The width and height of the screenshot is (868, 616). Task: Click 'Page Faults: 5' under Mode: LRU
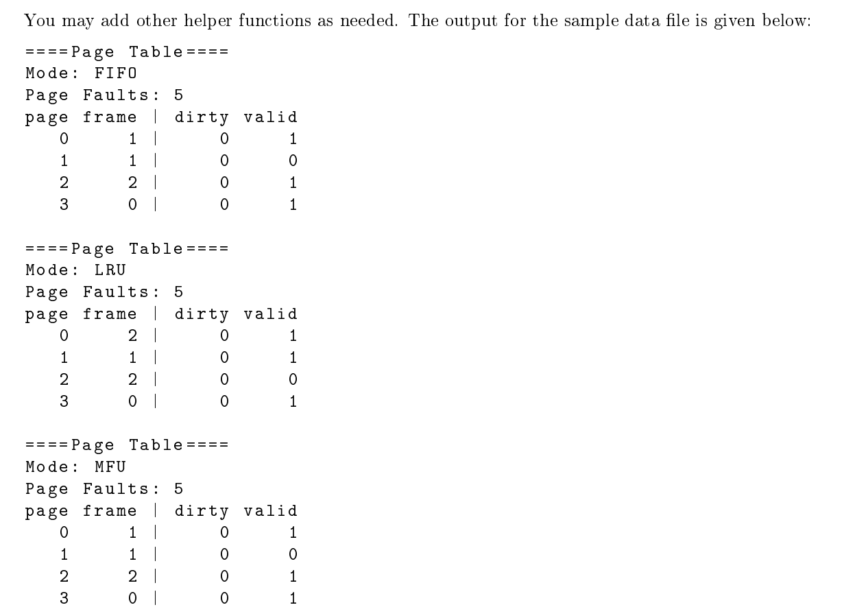coord(105,292)
